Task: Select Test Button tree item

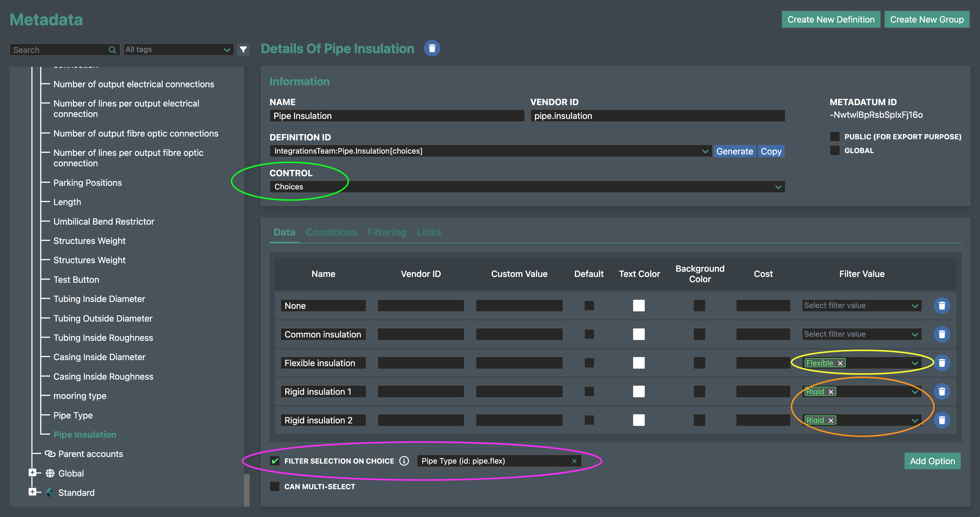Action: tap(76, 280)
